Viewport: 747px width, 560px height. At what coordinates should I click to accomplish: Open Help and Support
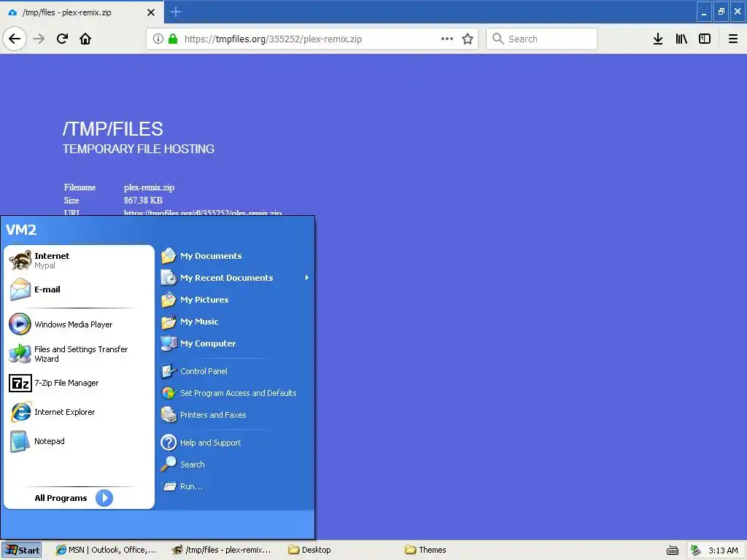pos(236,443)
